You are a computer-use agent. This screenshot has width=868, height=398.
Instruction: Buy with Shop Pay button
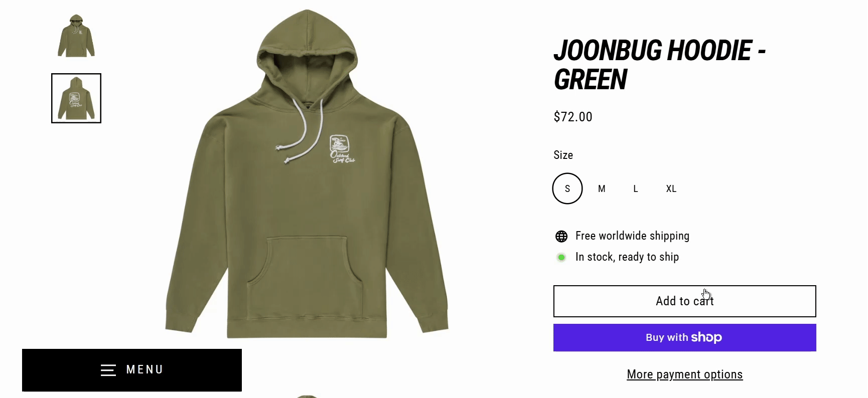pos(684,337)
